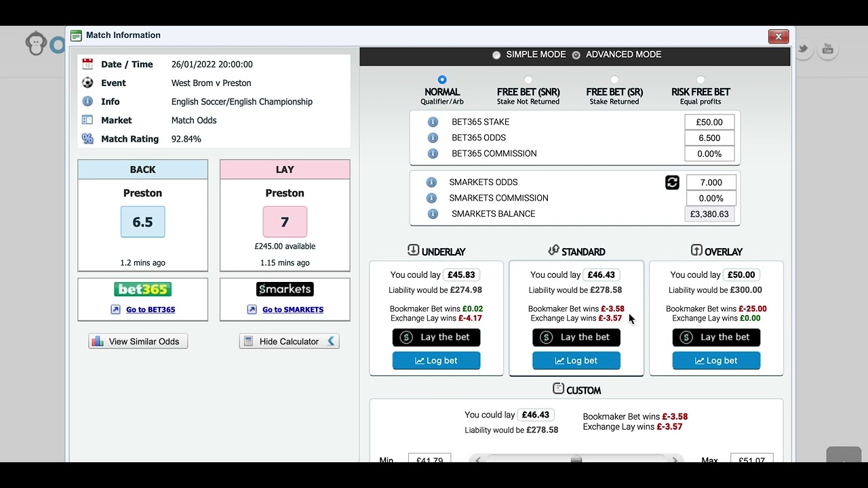868x488 pixels.
Task: Click the Overlay Lay the bet button
Action: tap(716, 338)
